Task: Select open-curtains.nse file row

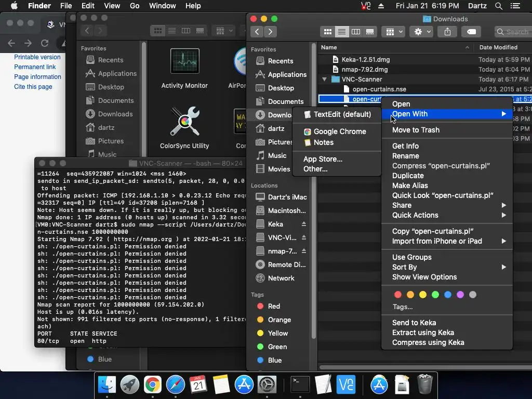Action: click(x=425, y=89)
